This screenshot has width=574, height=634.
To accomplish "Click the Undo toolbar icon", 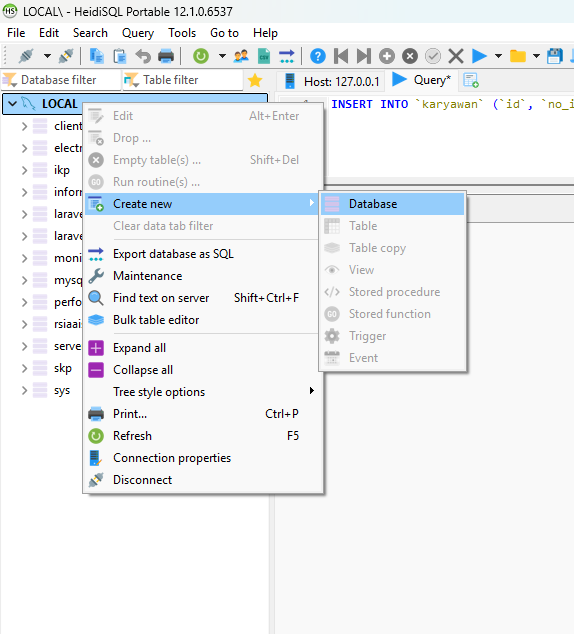I will (x=143, y=56).
